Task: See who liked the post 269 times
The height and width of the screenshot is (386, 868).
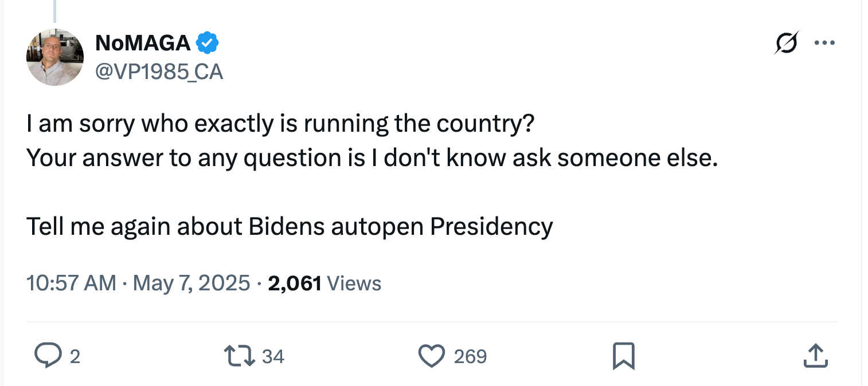Action: pos(469,356)
